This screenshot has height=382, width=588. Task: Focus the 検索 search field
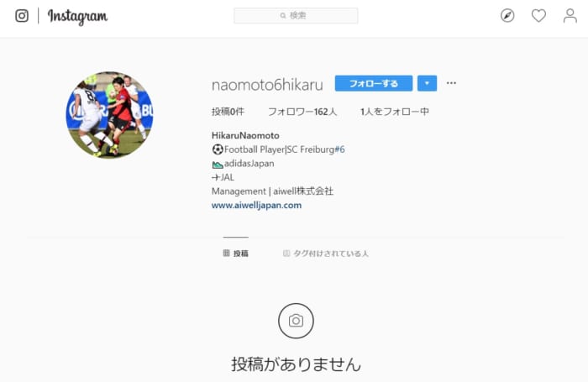point(296,16)
